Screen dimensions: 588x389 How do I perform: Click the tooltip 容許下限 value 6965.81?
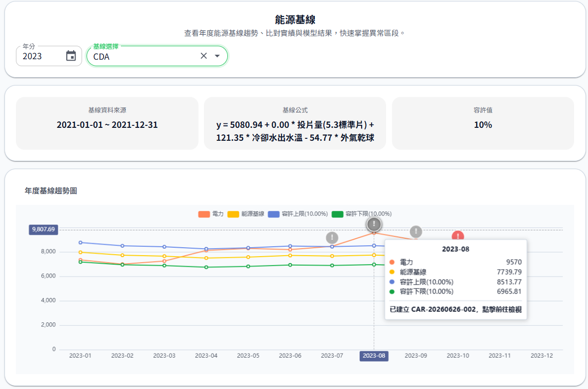point(509,292)
